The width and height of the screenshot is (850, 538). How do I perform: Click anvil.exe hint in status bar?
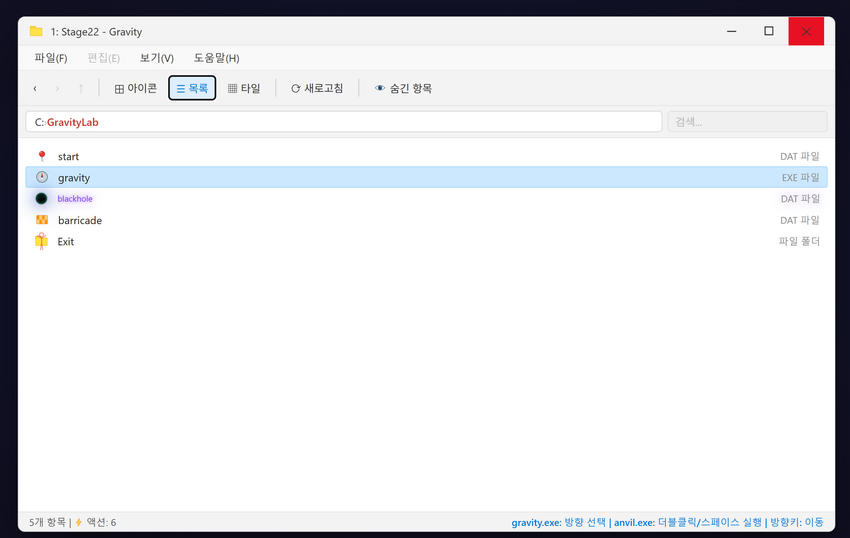point(687,522)
